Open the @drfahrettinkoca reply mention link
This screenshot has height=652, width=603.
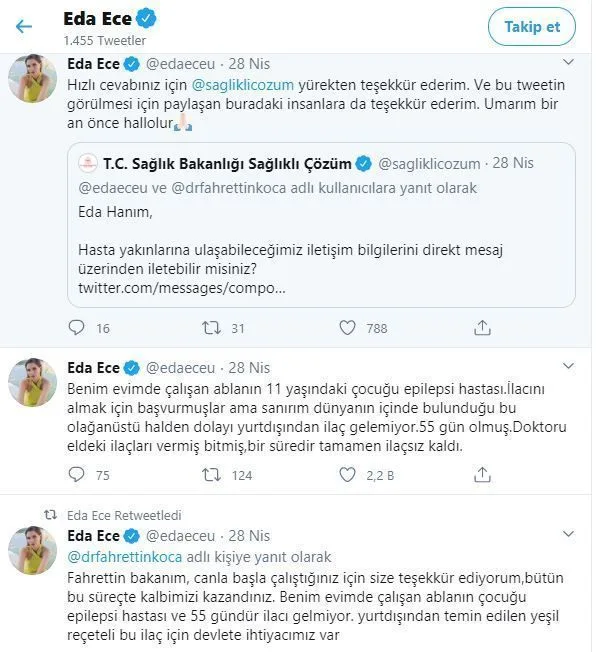[x=125, y=557]
